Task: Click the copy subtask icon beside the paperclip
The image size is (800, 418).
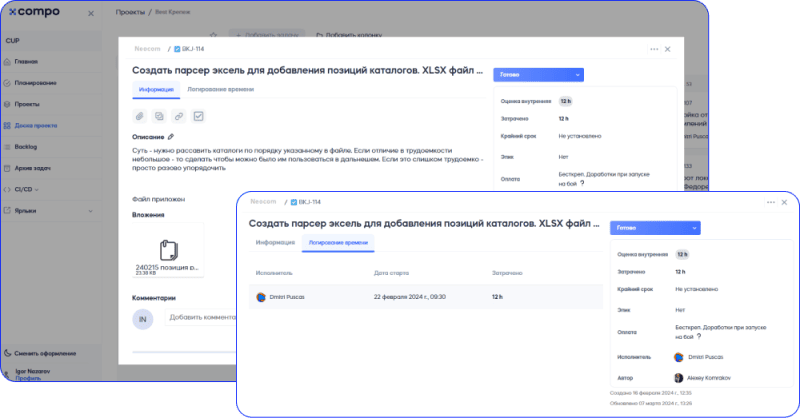Action: pyautogui.click(x=159, y=116)
